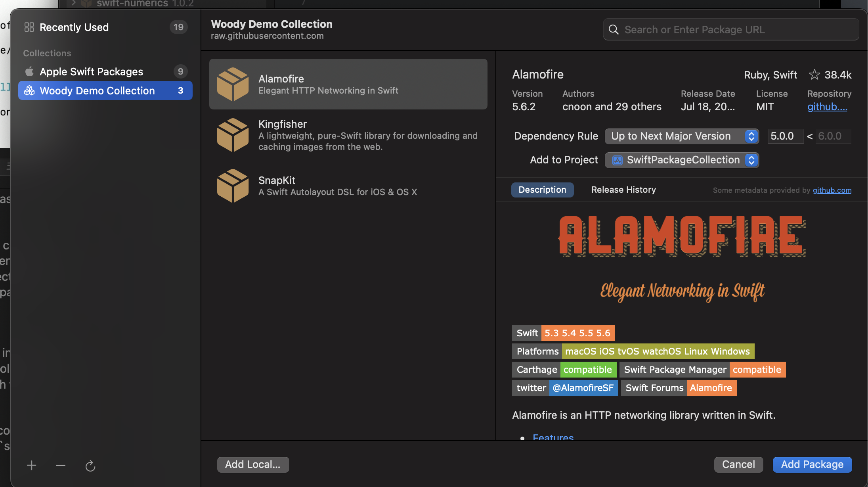This screenshot has width=868, height=487.
Task: Click the refresh collections icon
Action: (x=90, y=466)
